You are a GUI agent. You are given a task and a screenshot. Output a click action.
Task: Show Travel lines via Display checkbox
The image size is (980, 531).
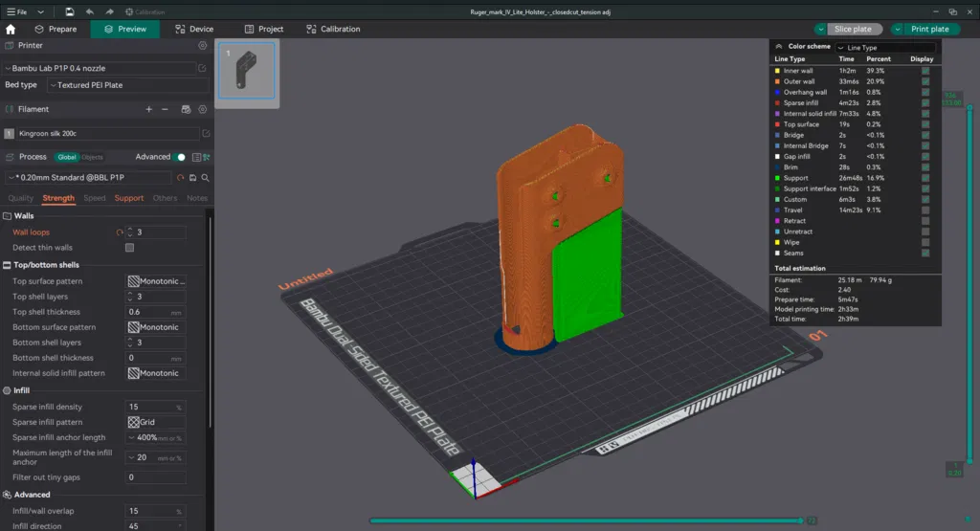[x=924, y=210]
